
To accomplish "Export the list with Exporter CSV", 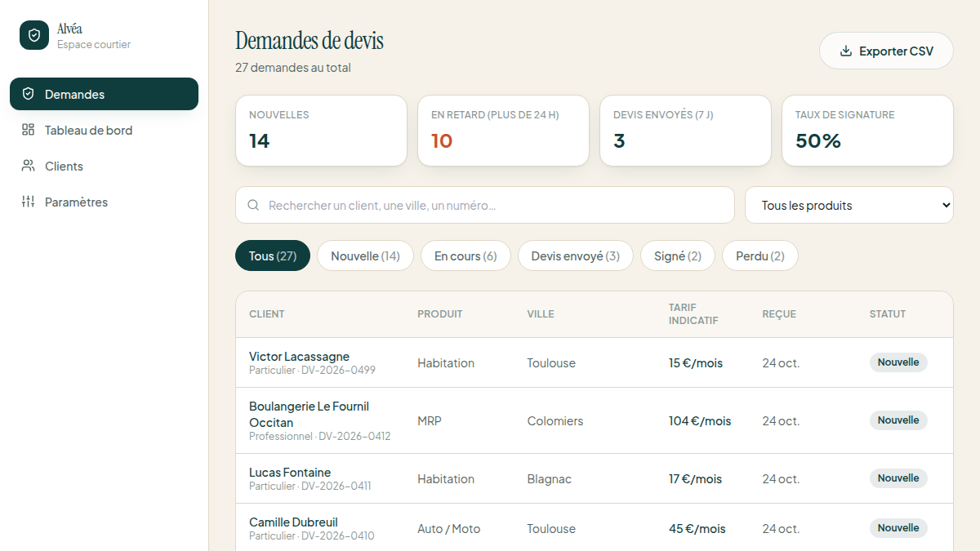I will pos(886,51).
